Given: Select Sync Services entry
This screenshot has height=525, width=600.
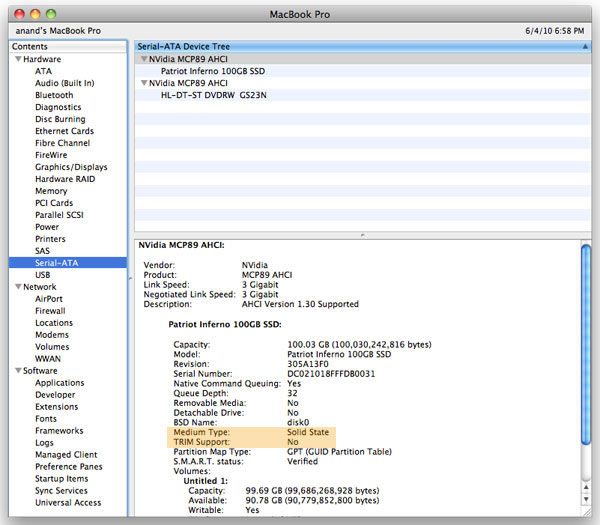Looking at the screenshot, I should pyautogui.click(x=61, y=491).
